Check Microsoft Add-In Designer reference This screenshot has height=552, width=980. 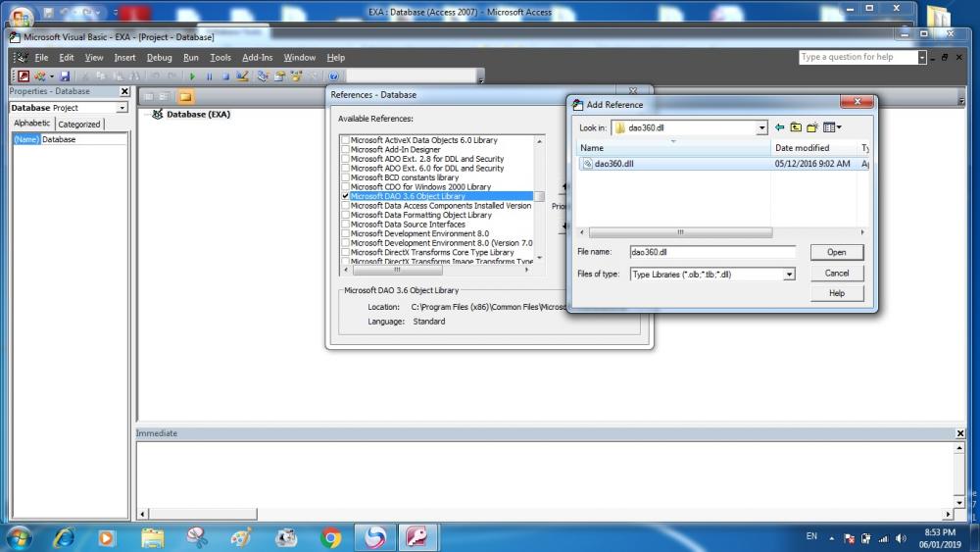pos(345,149)
